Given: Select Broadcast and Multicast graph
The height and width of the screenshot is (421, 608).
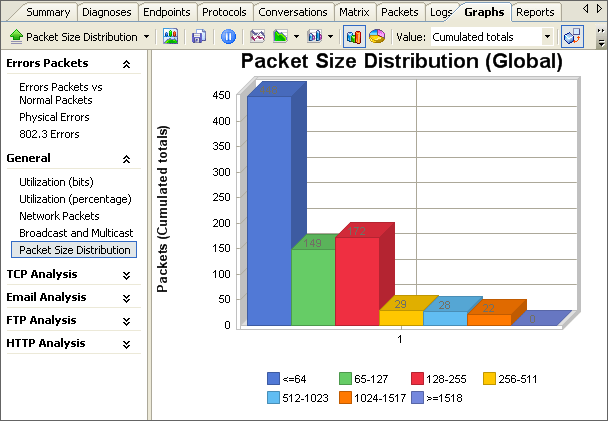Looking at the screenshot, I should coord(73,233).
